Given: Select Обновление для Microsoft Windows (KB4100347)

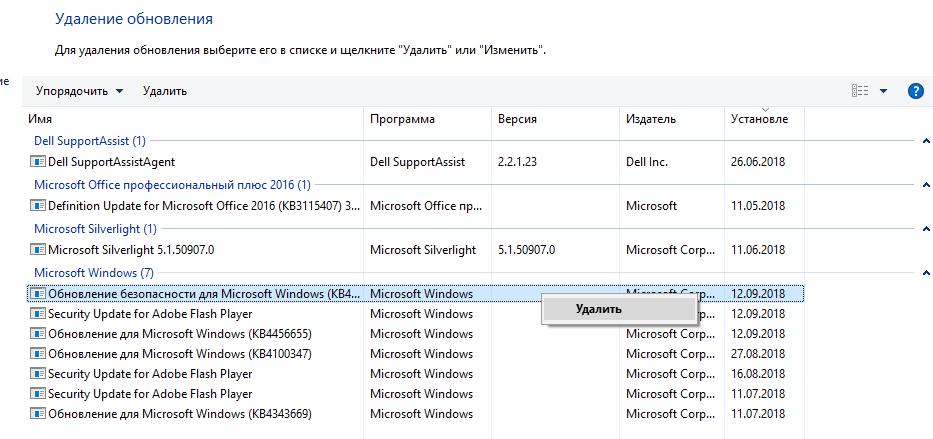Looking at the screenshot, I should 180,354.
